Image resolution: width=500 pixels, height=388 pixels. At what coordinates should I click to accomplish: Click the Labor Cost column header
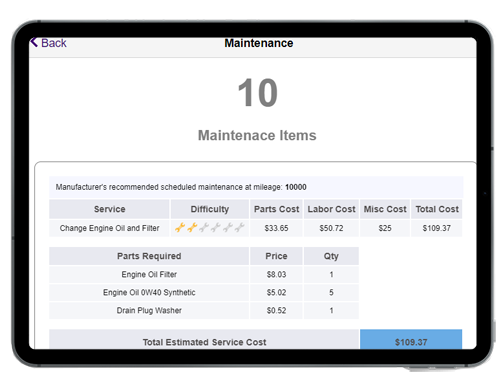coord(331,209)
